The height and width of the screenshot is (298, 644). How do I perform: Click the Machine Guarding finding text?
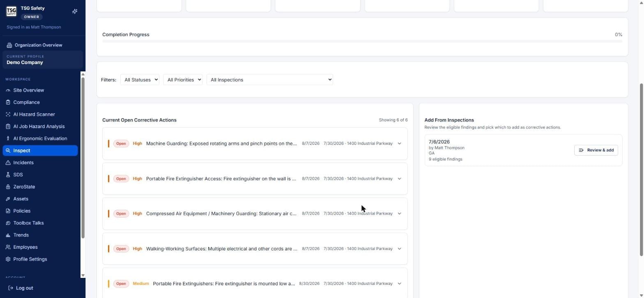tap(221, 144)
